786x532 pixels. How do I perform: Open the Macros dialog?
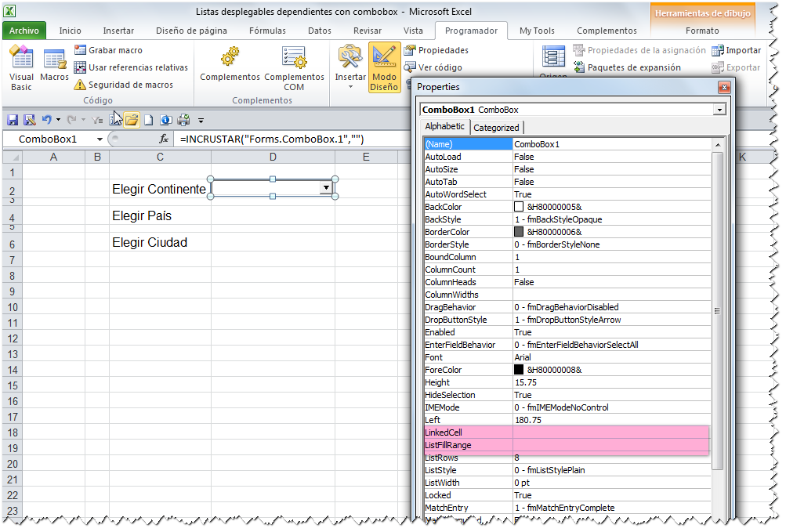pos(54,67)
